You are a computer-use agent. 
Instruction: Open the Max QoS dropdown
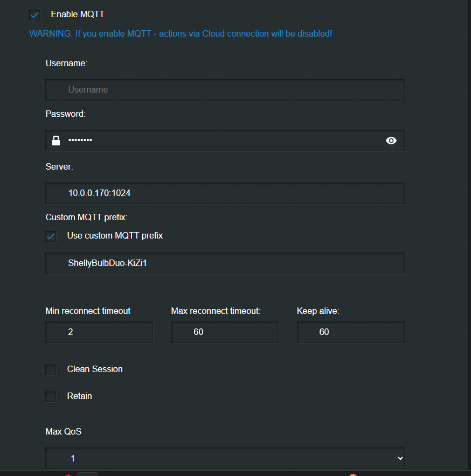pos(225,458)
